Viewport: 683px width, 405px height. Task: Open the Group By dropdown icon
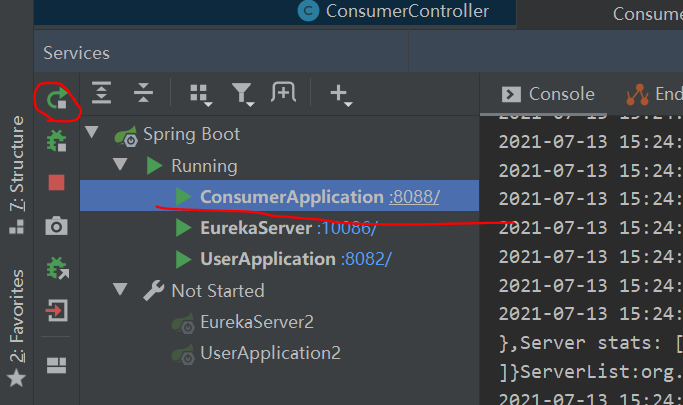click(201, 94)
